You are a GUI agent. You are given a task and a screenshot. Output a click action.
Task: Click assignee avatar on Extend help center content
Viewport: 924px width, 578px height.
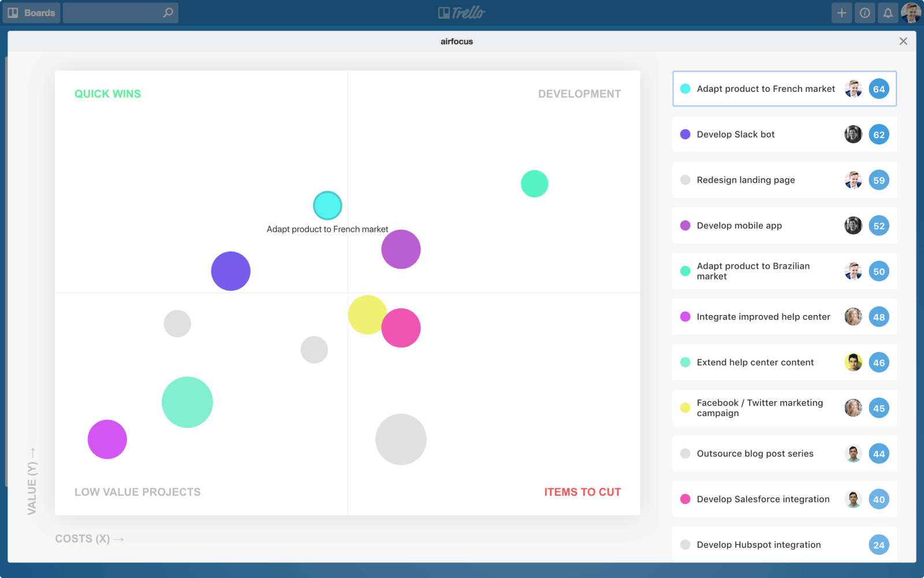(853, 362)
